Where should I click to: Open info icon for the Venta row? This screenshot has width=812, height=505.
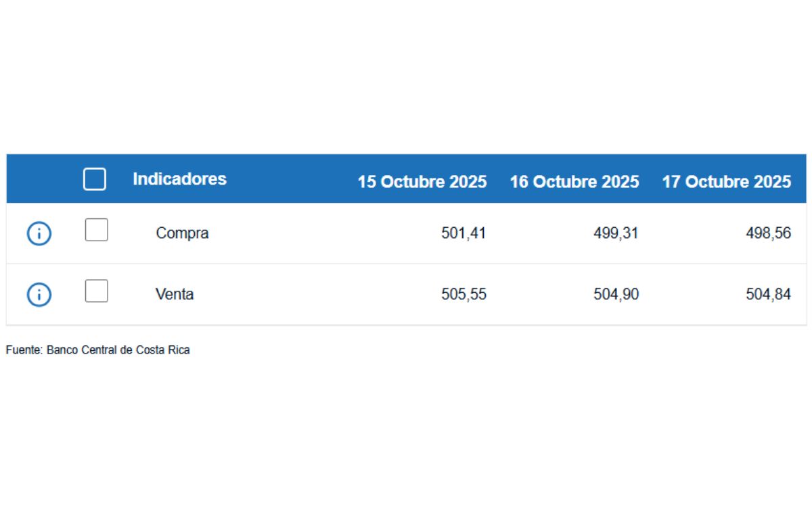tap(39, 295)
